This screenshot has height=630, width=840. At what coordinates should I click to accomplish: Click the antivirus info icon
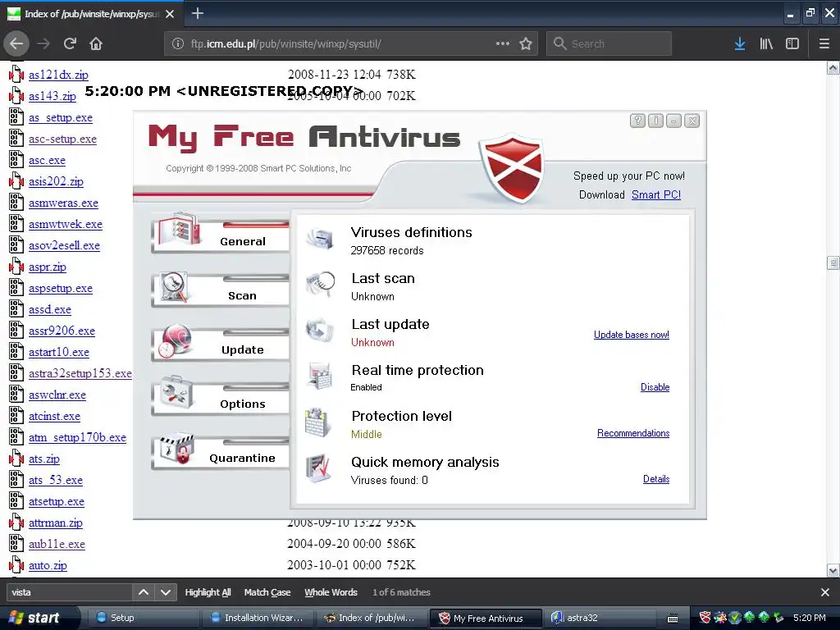[655, 121]
